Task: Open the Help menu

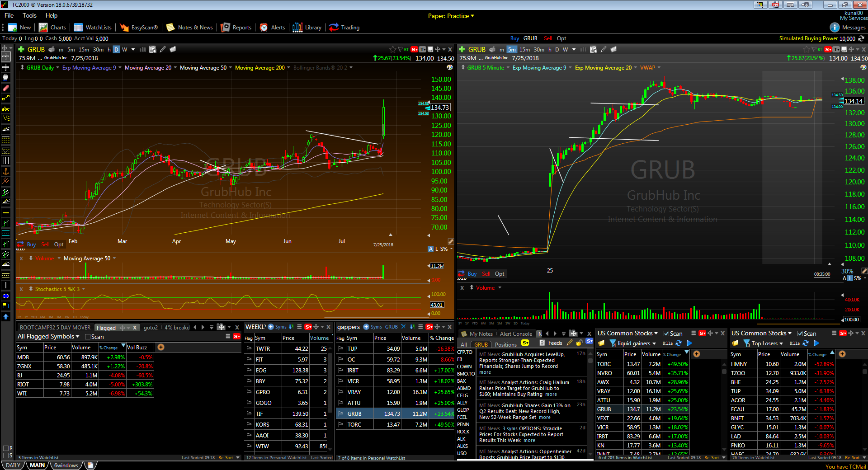Action: pos(52,15)
